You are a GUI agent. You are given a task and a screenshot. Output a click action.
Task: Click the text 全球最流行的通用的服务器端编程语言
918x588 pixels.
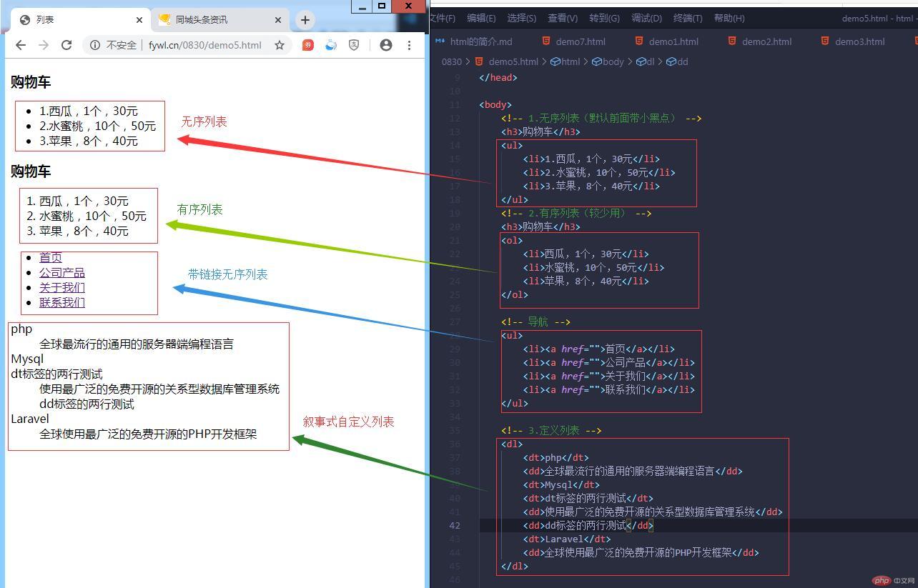point(137,344)
